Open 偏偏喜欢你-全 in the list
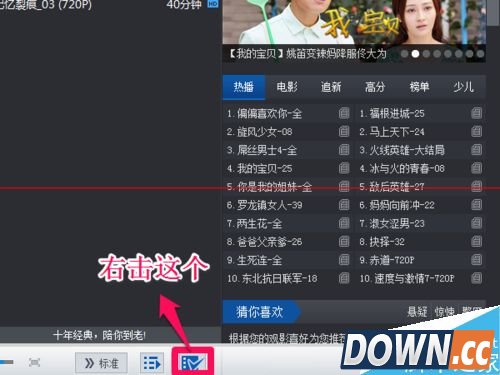 [x=264, y=114]
